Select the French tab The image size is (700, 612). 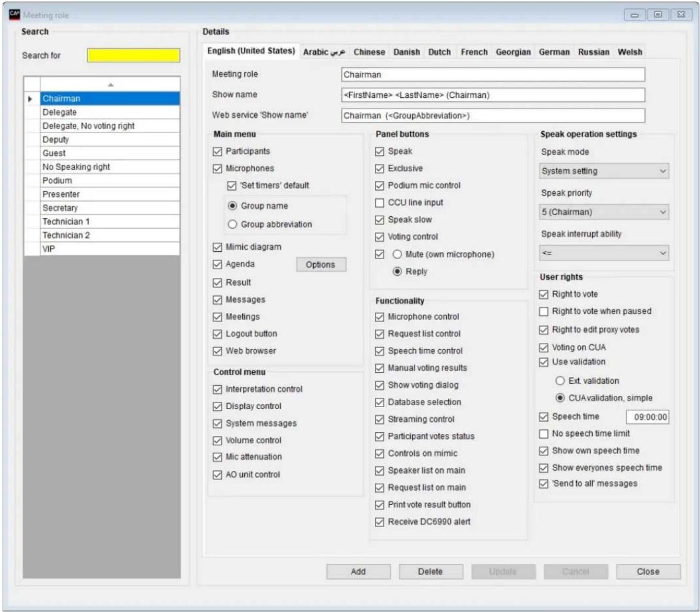pyautogui.click(x=474, y=52)
